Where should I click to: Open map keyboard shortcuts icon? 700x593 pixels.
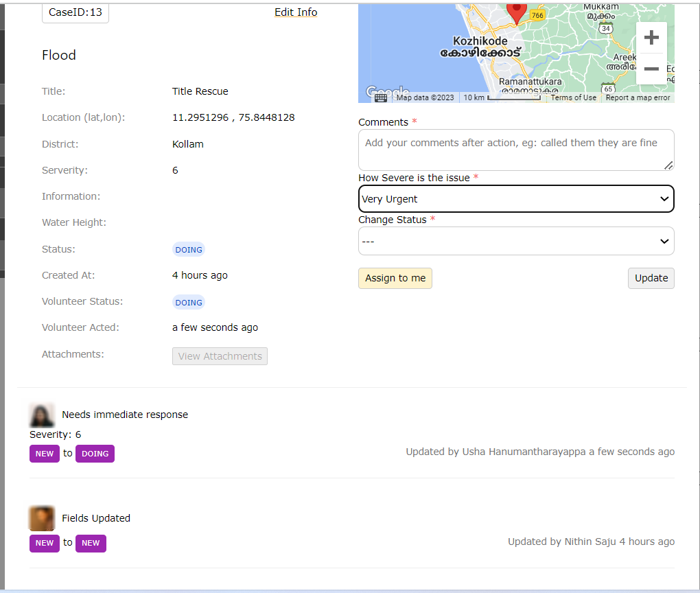tap(381, 97)
